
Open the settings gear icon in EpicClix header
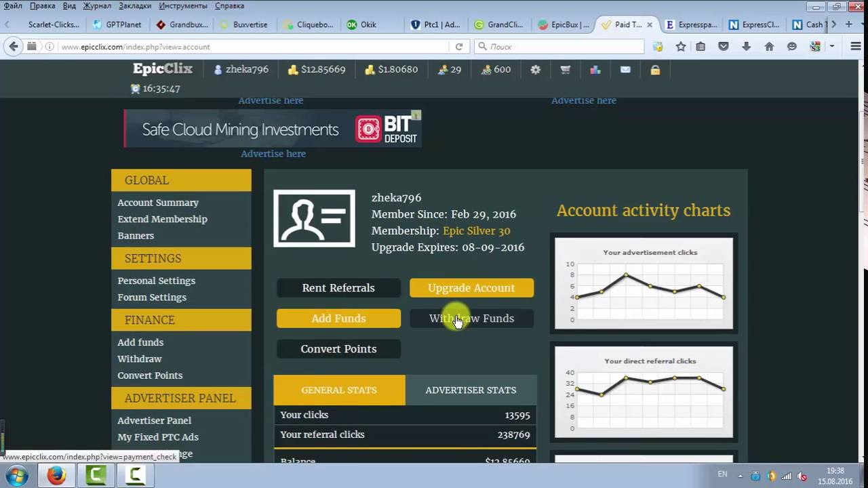[x=536, y=69]
